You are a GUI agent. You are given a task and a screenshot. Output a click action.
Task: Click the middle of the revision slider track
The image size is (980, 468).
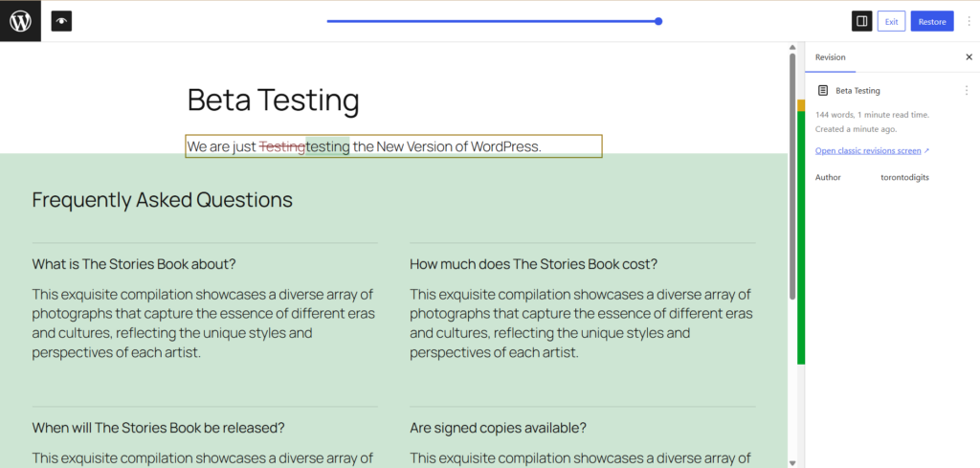[493, 21]
